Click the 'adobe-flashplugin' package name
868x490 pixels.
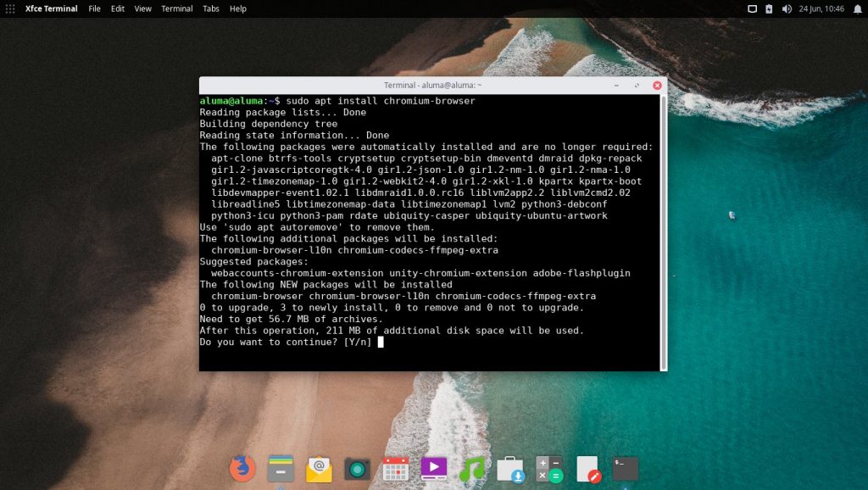(581, 273)
